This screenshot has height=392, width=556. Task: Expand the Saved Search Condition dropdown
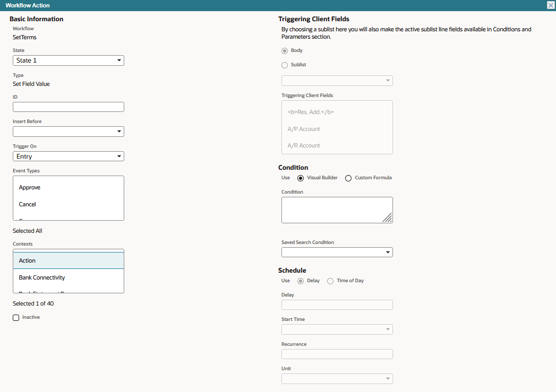tap(337, 252)
